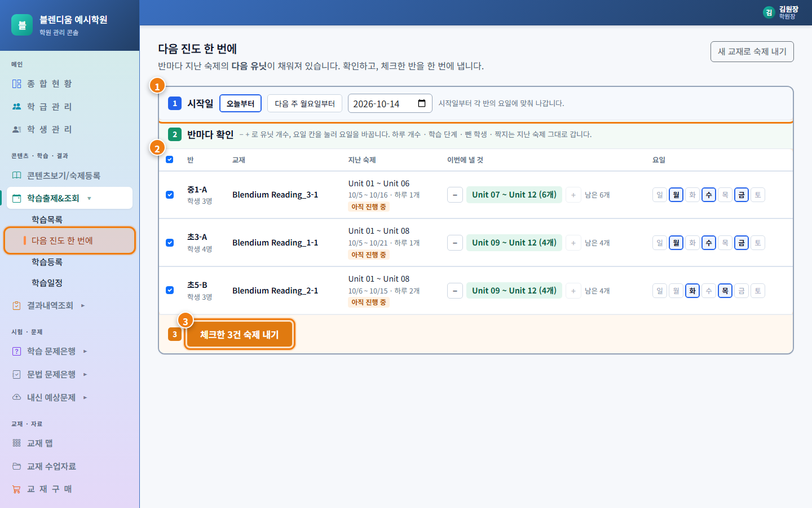Increase unit count for 초3-A

click(573, 243)
